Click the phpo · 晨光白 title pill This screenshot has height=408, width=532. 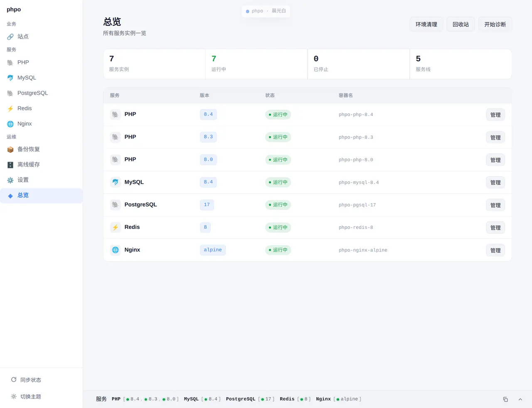coord(266,11)
